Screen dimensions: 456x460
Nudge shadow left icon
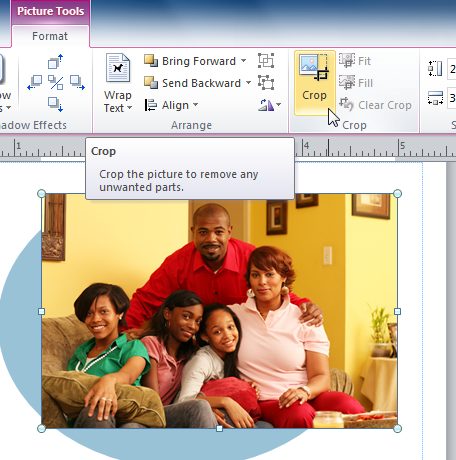(35, 83)
